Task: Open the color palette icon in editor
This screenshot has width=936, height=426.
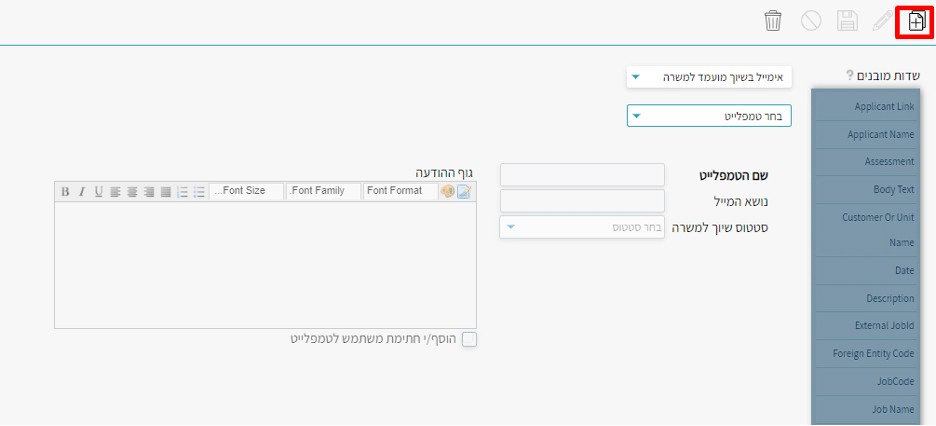Action: pos(447,191)
